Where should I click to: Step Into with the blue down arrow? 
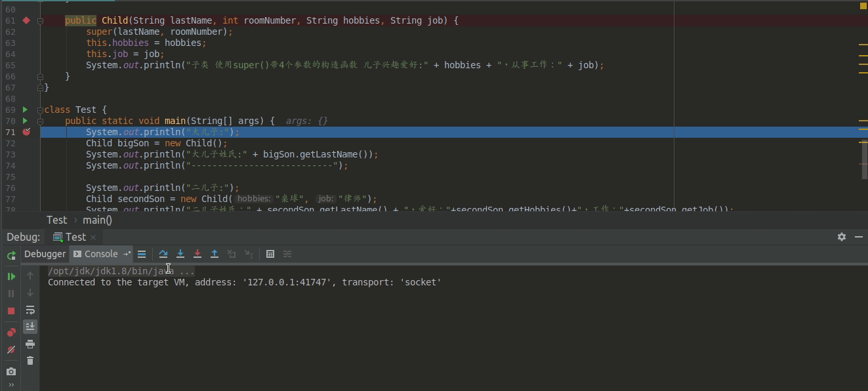pyautogui.click(x=180, y=254)
